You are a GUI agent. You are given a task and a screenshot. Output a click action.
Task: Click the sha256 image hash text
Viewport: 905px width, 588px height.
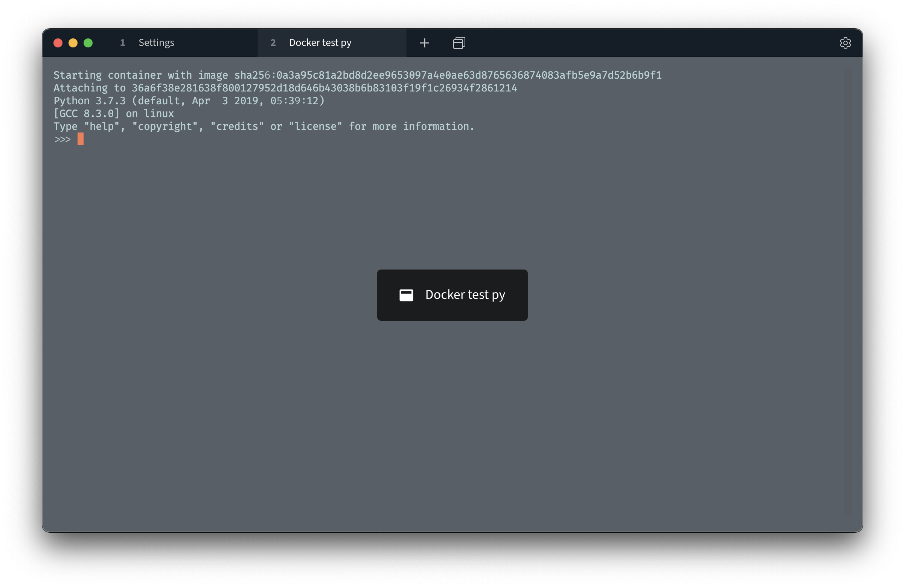pos(448,75)
